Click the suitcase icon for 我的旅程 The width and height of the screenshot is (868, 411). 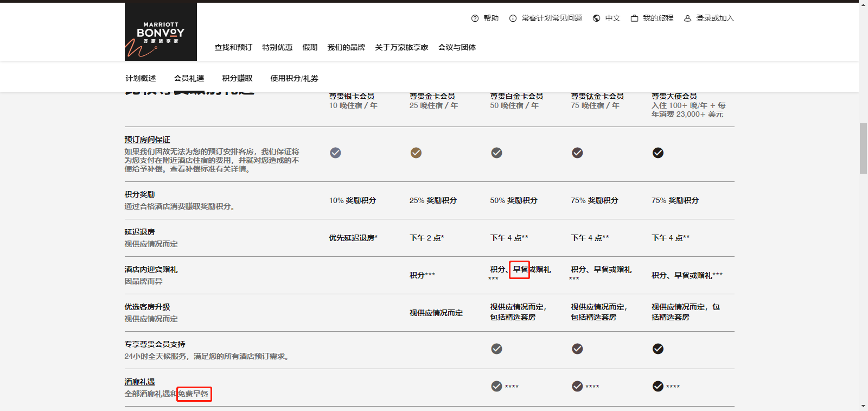[634, 18]
